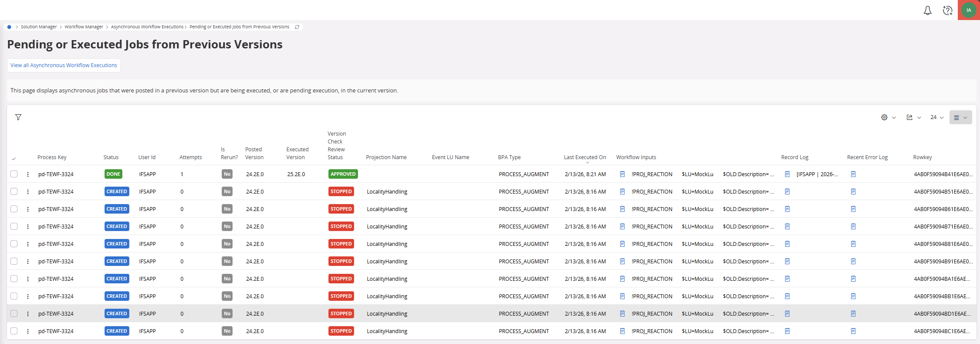Check the row with rowkey 4AB0F59094B91

click(x=14, y=261)
